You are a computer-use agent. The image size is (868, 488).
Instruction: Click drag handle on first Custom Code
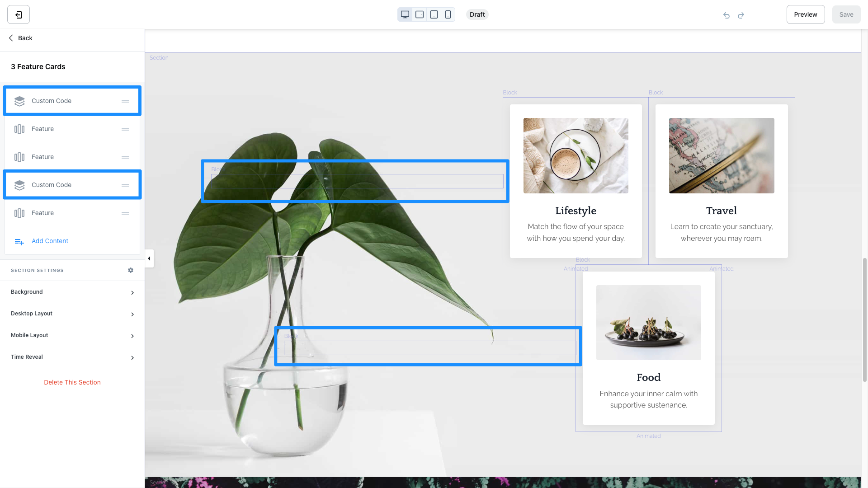(125, 101)
